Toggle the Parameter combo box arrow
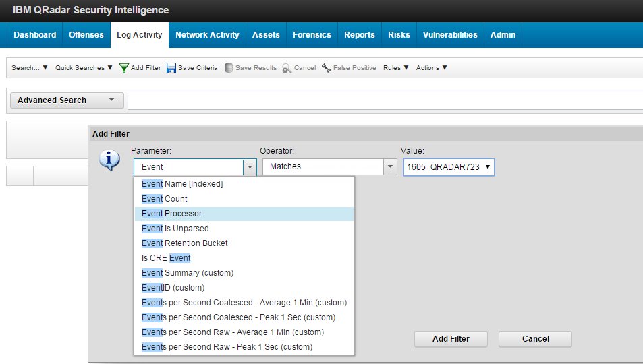This screenshot has width=643, height=364. click(250, 167)
